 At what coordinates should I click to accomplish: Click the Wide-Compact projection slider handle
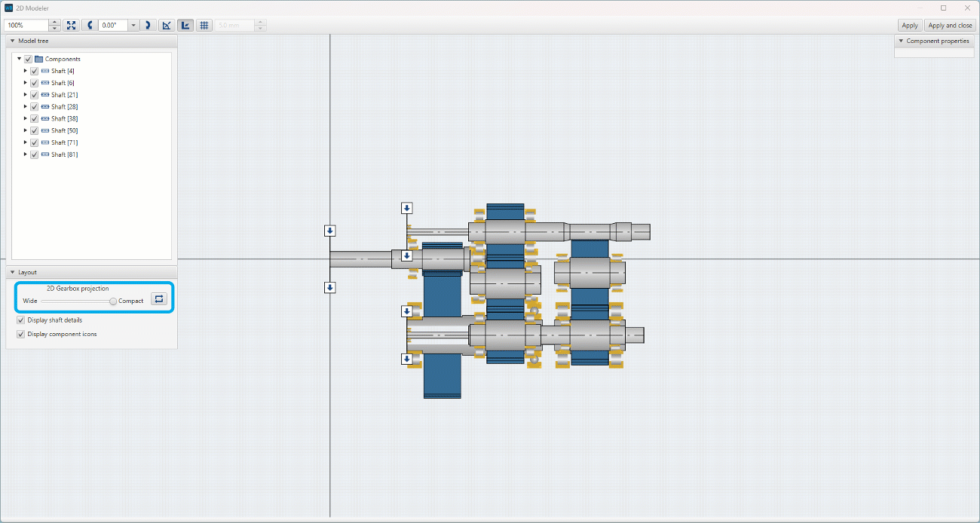(x=113, y=301)
